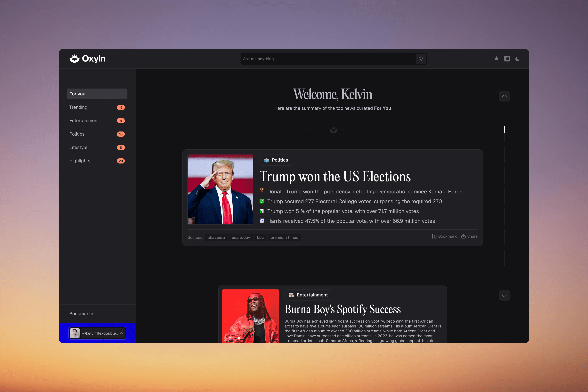588x392 pixels.
Task: Go to next story with down chevron
Action: coord(504,296)
